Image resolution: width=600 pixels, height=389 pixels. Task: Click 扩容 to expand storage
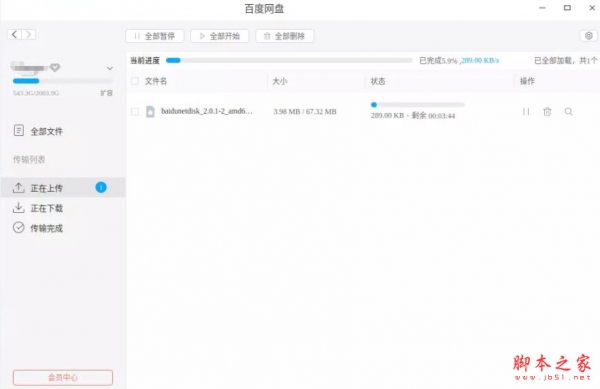(x=106, y=93)
